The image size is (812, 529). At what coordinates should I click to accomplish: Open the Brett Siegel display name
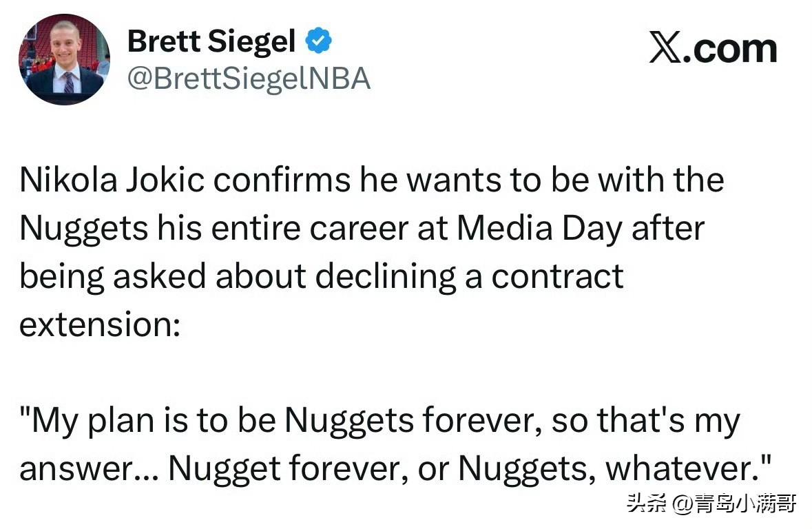pos(211,41)
